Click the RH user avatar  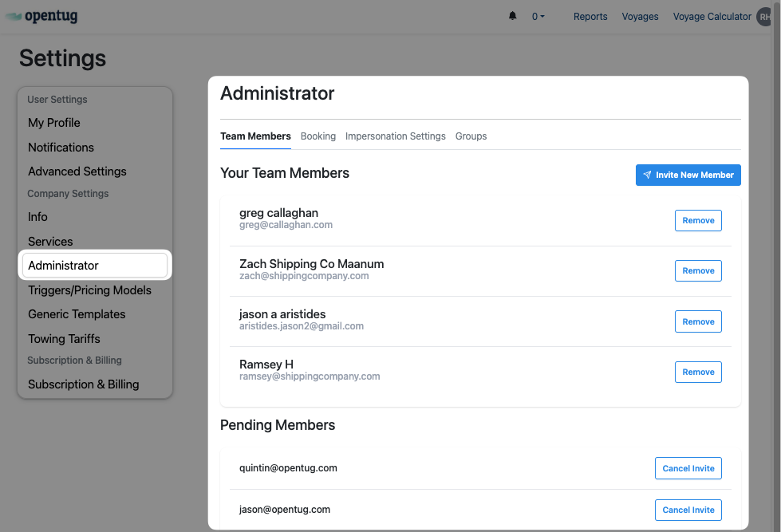pos(767,17)
